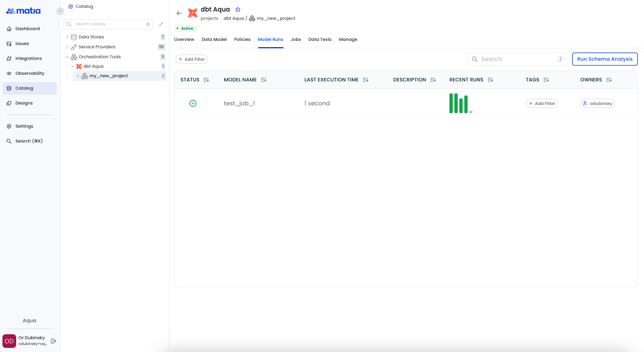
Task: Click the log out icon next to Or Dubinsky
Action: click(53, 341)
